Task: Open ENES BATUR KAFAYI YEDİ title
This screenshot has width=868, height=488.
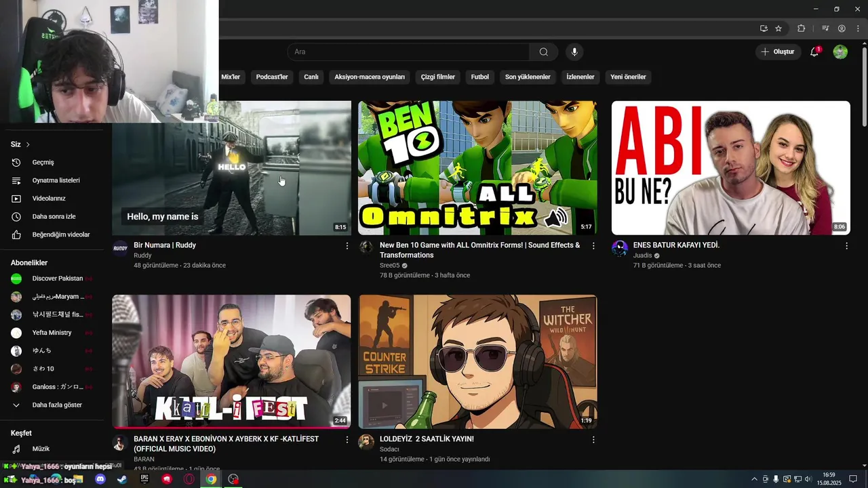Action: [x=676, y=245]
